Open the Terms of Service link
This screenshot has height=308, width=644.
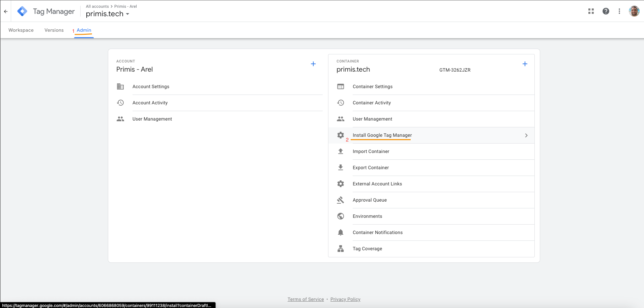tap(306, 299)
